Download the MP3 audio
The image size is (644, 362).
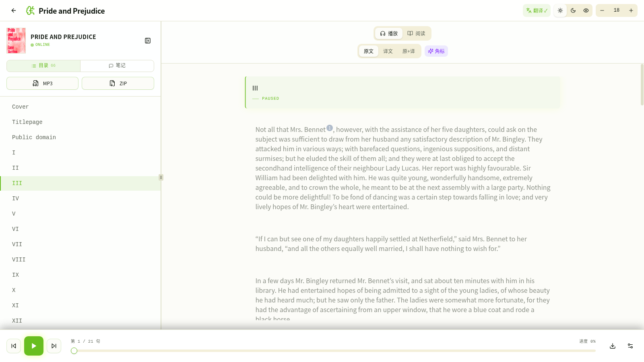pos(42,83)
